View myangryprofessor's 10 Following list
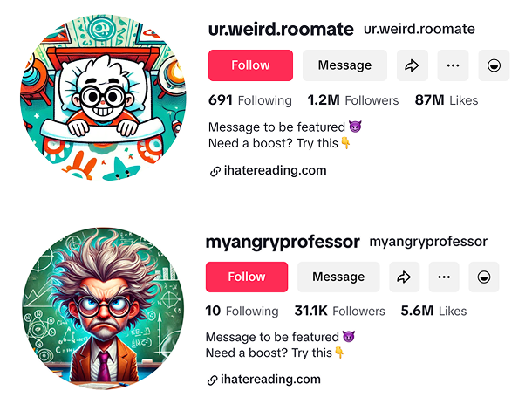The image size is (532, 404). (242, 311)
